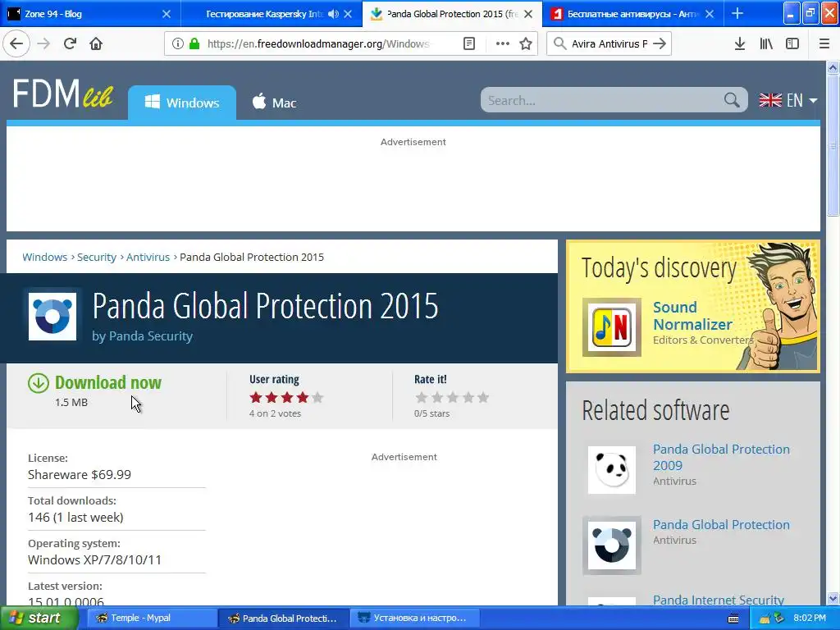Click the site Search input field

(603, 100)
